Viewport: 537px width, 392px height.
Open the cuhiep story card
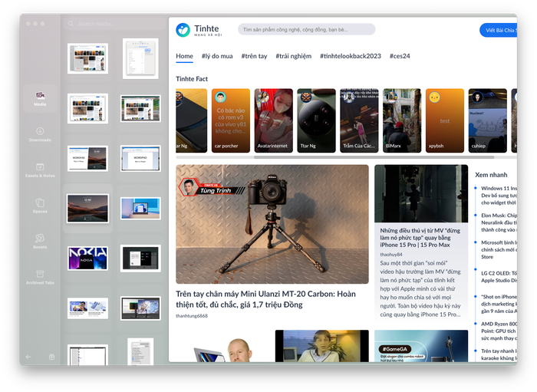click(x=488, y=120)
